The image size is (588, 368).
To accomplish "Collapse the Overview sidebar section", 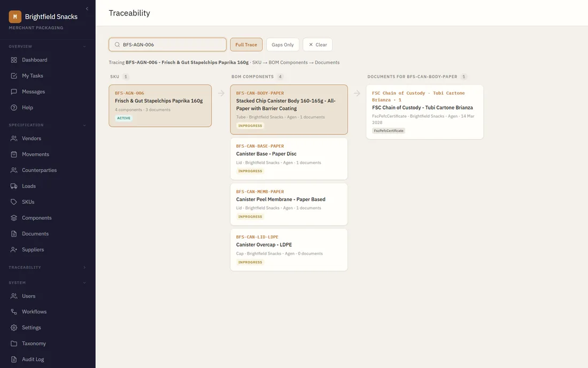I will [x=84, y=47].
